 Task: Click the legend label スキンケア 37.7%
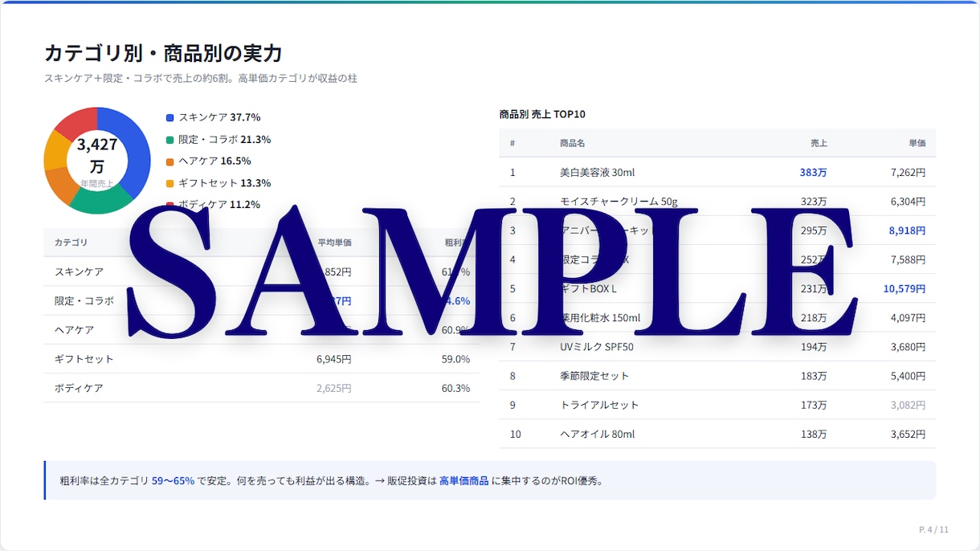(x=219, y=117)
